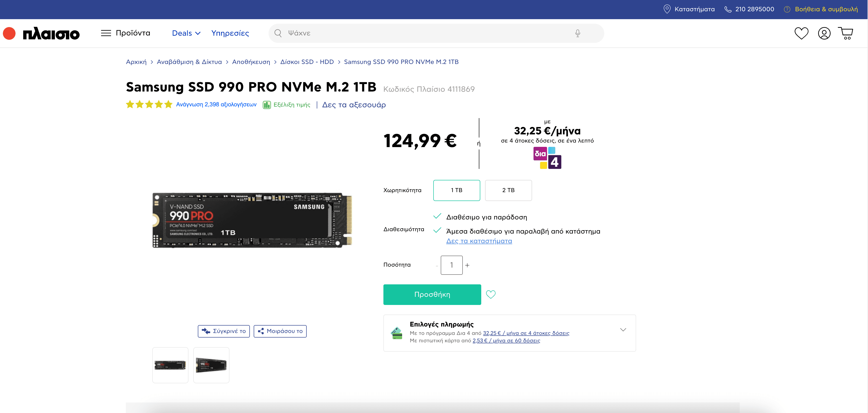
Task: Open the Προϊόντα hamburger menu
Action: click(x=125, y=33)
